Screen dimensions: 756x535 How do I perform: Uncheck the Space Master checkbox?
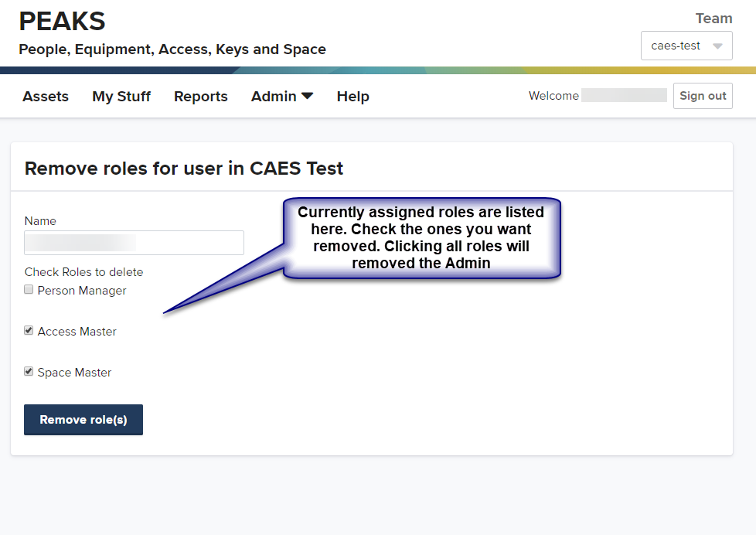[x=29, y=371]
